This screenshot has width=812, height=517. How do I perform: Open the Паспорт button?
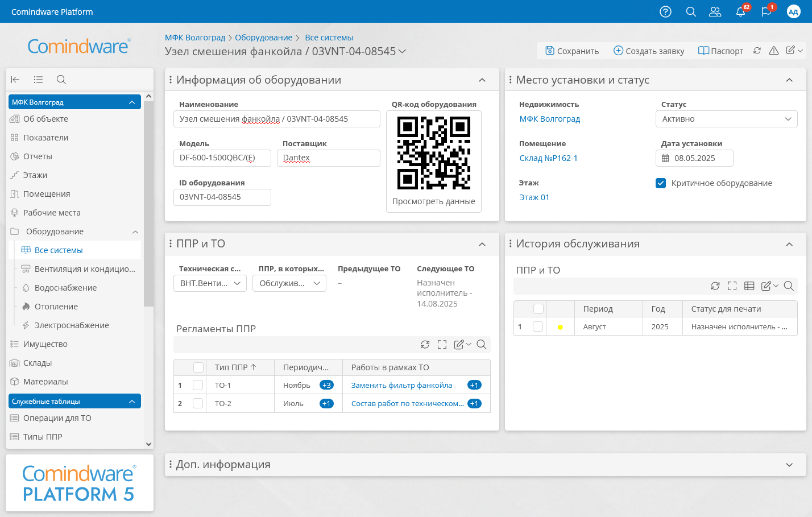click(x=720, y=51)
